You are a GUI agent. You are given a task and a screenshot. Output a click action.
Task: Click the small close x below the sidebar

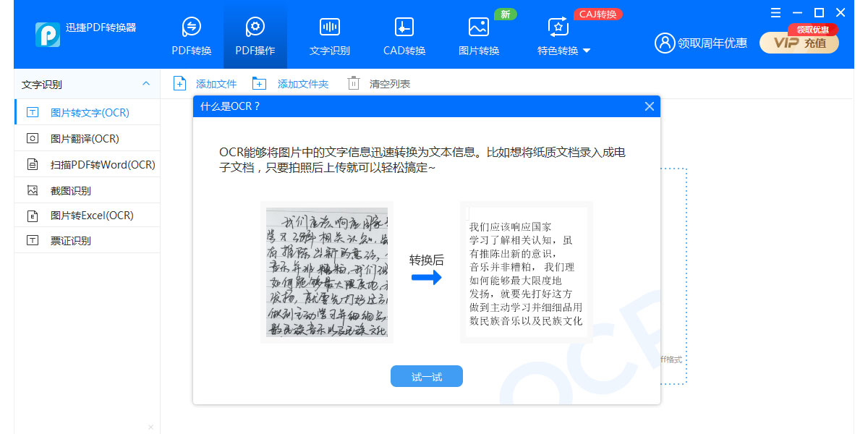click(150, 427)
